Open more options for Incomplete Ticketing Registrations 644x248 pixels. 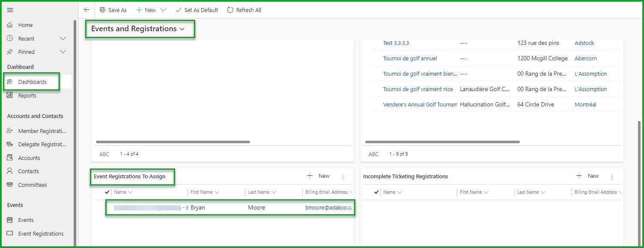tap(612, 176)
